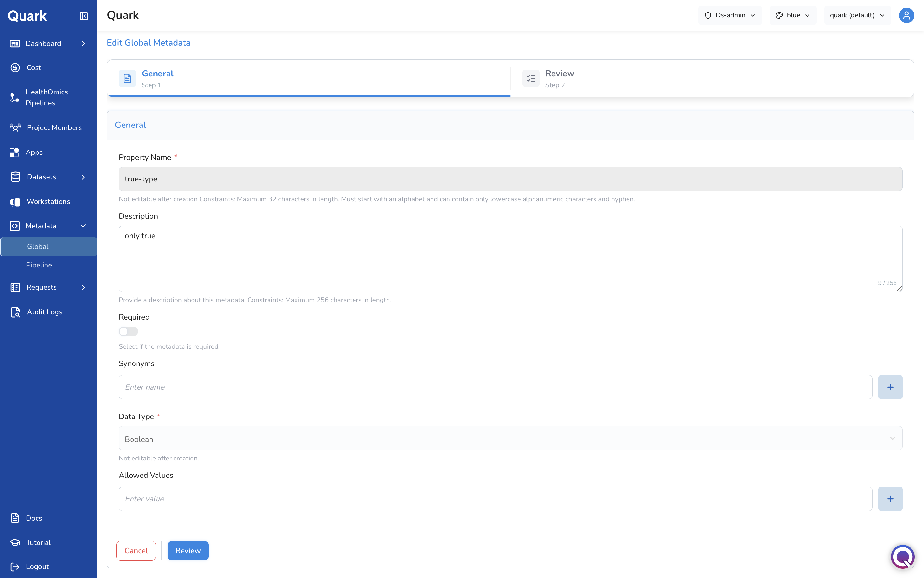The height and width of the screenshot is (578, 924).
Task: Open Workstations in the sidebar
Action: [48, 202]
